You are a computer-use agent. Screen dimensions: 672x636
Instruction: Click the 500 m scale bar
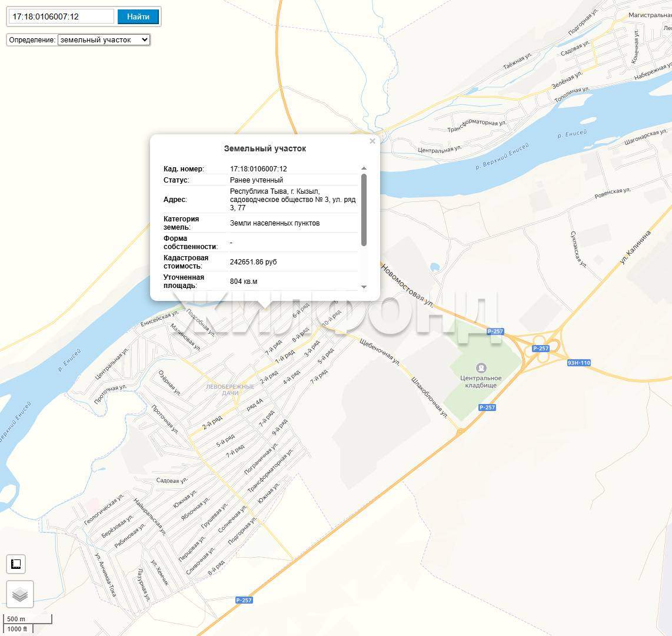pos(28,619)
